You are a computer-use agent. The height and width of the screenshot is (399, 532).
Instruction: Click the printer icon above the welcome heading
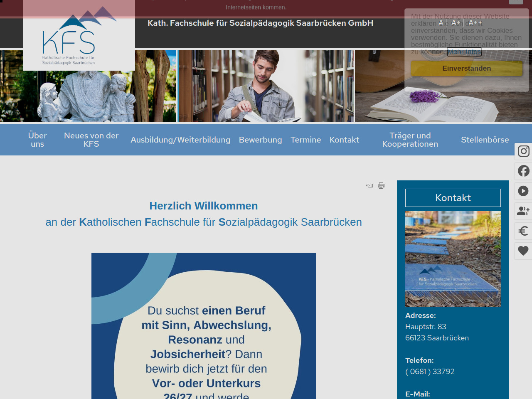pyautogui.click(x=381, y=186)
